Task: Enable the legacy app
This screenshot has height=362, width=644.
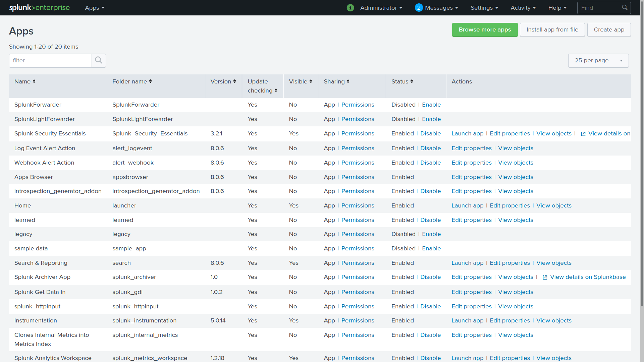Action: click(431, 234)
